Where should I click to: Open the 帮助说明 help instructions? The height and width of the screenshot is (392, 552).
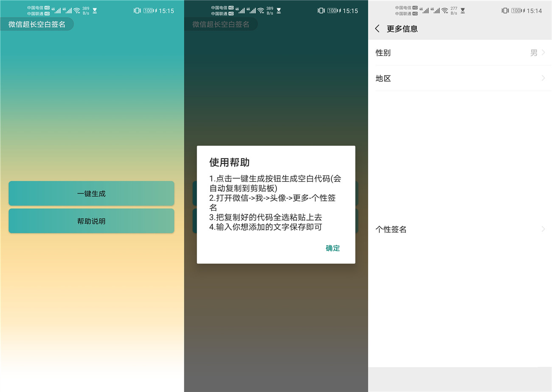pos(91,221)
